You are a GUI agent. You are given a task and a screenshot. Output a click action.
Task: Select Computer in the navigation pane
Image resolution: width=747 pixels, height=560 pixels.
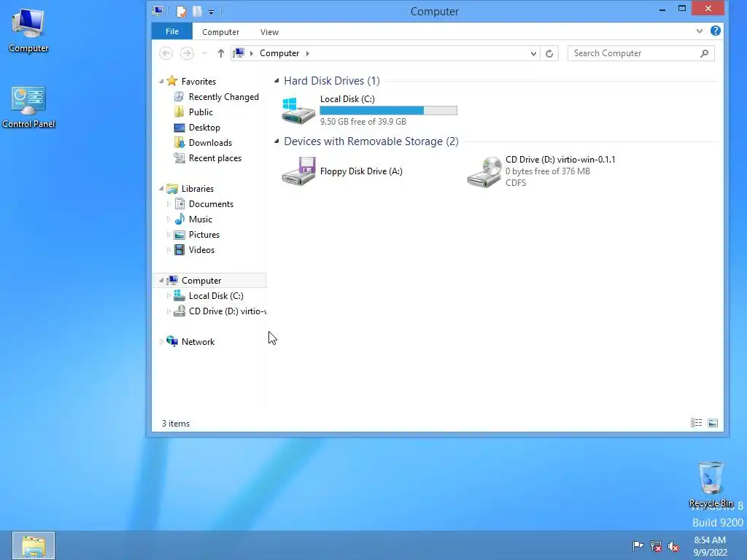201,281
